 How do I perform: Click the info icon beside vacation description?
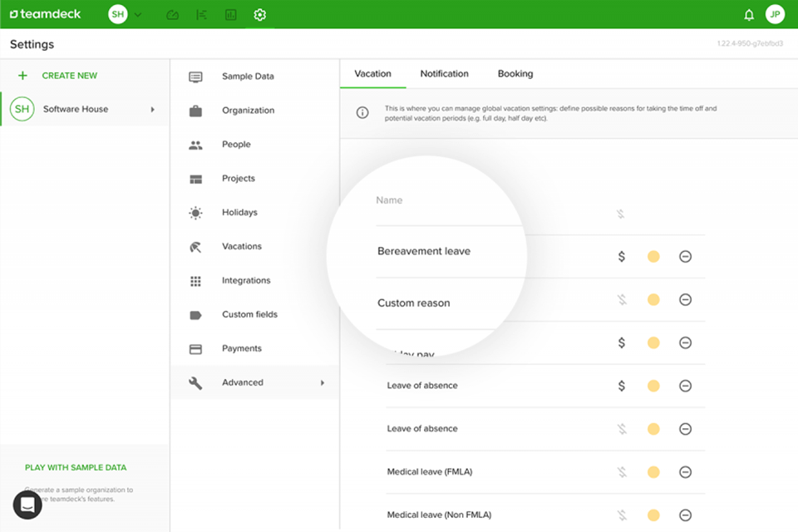[x=362, y=112]
